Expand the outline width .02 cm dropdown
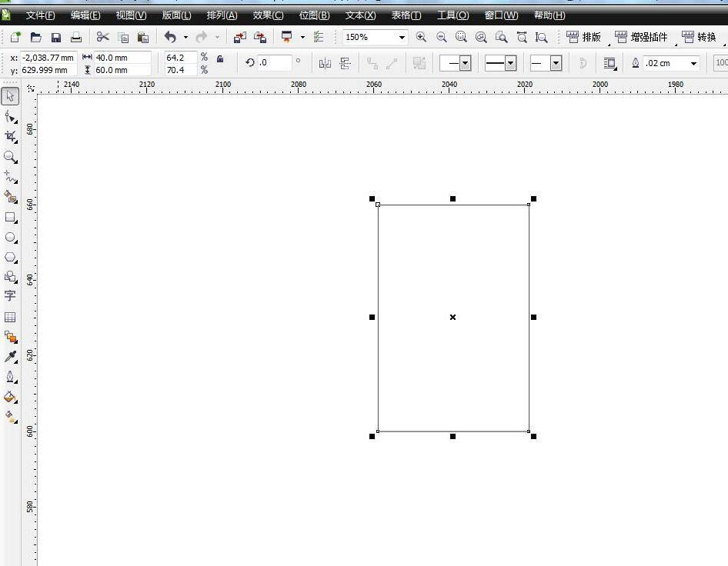 click(x=693, y=63)
